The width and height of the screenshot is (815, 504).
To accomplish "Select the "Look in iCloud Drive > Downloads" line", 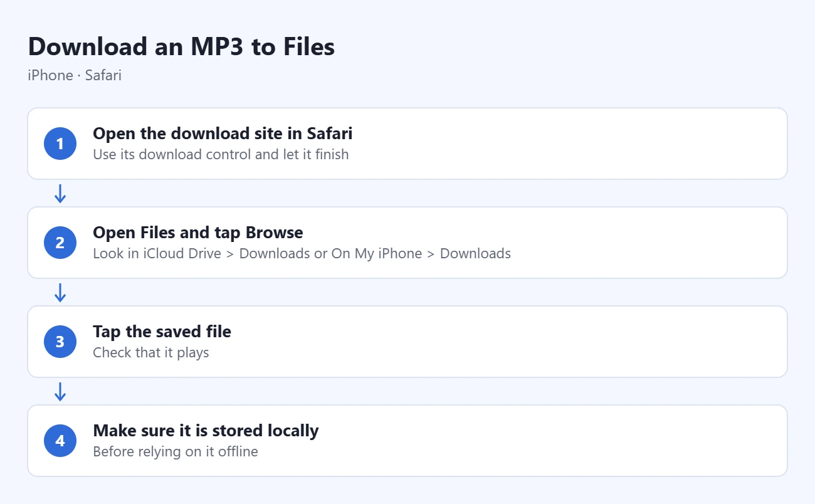I will 302,253.
